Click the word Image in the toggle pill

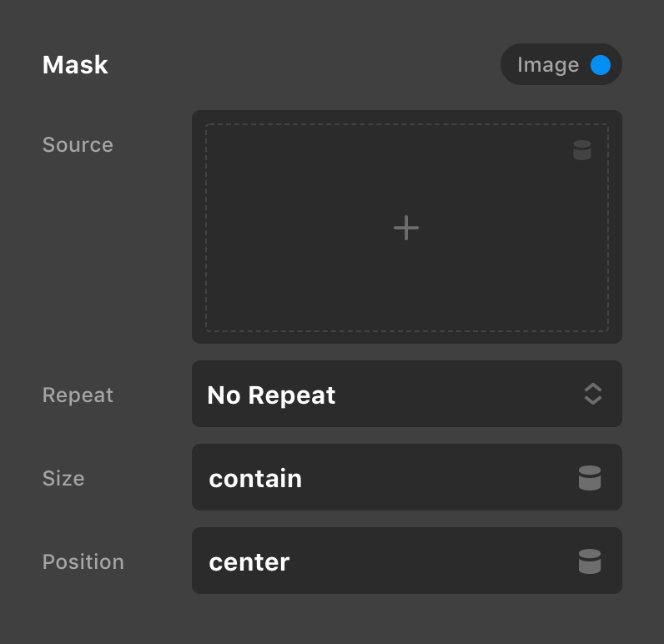(x=547, y=65)
